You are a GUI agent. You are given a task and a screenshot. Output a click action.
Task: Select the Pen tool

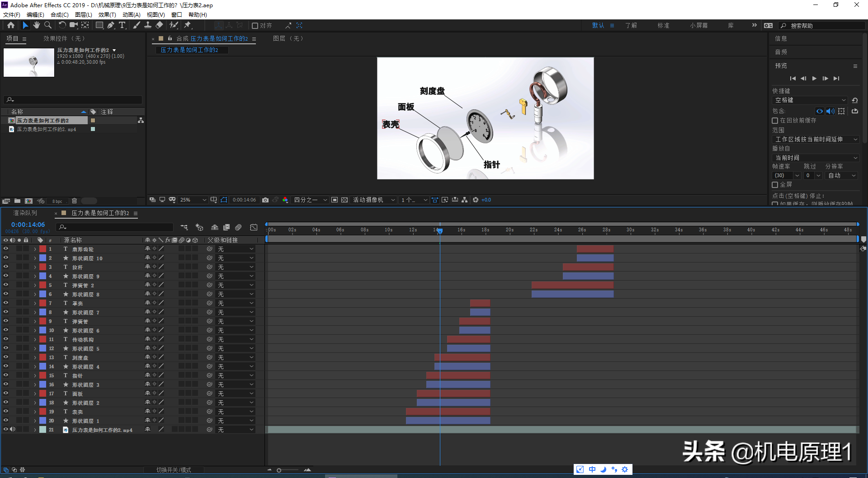click(x=111, y=25)
